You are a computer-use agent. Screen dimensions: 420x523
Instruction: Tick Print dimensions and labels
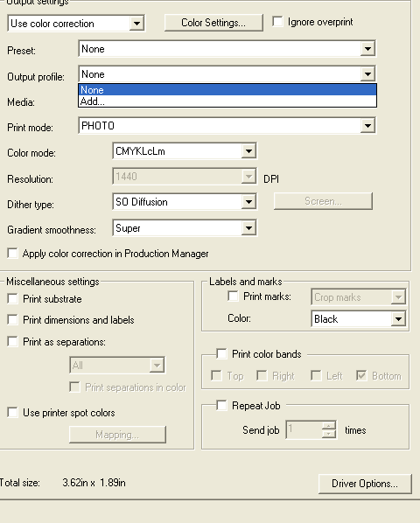click(x=12, y=319)
